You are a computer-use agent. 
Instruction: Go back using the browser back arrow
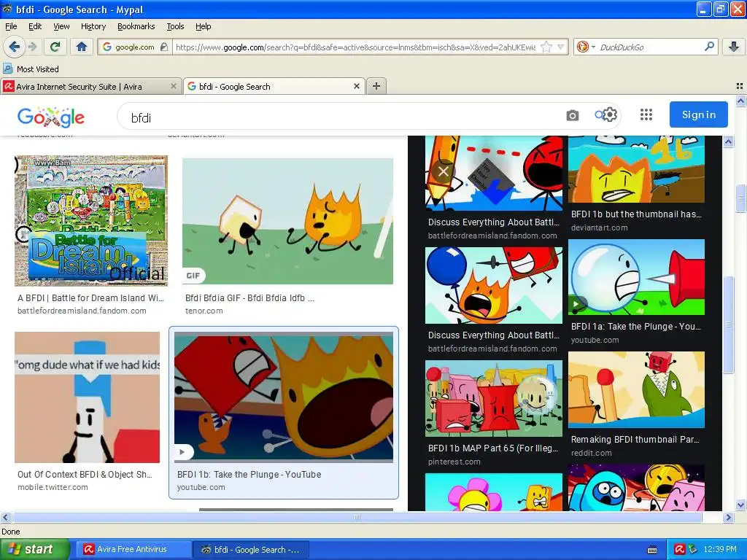[15, 47]
